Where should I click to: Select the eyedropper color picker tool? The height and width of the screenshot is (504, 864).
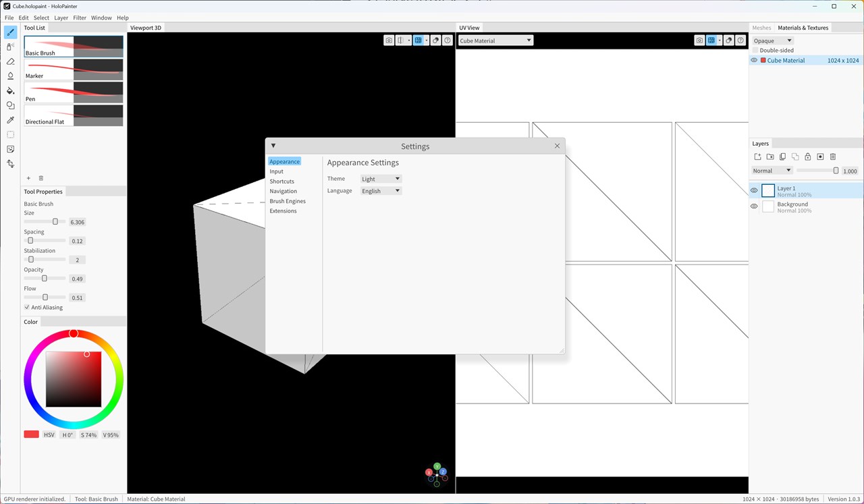click(10, 120)
